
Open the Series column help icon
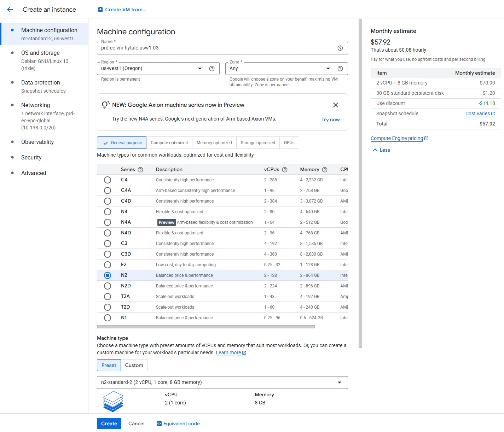click(x=141, y=169)
